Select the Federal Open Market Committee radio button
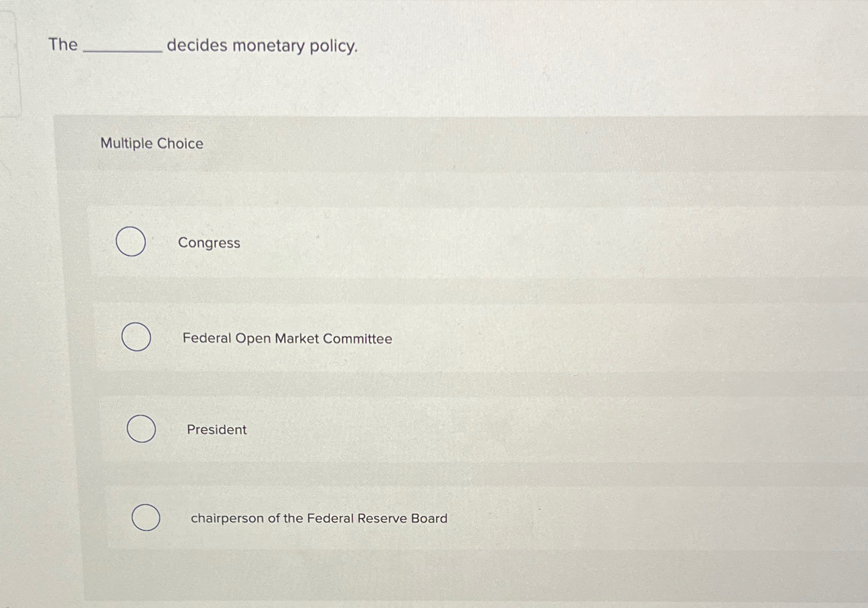868x608 pixels. (x=136, y=337)
